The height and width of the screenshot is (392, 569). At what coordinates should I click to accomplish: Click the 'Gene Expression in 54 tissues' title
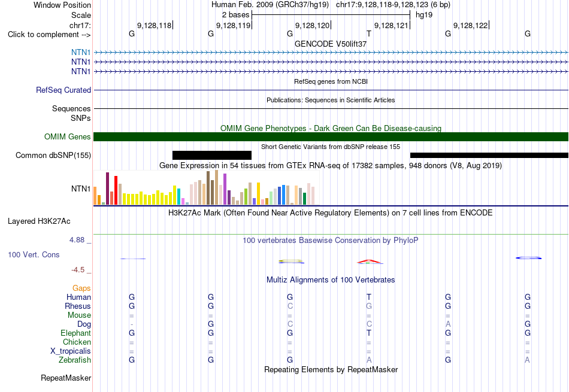(x=331, y=166)
